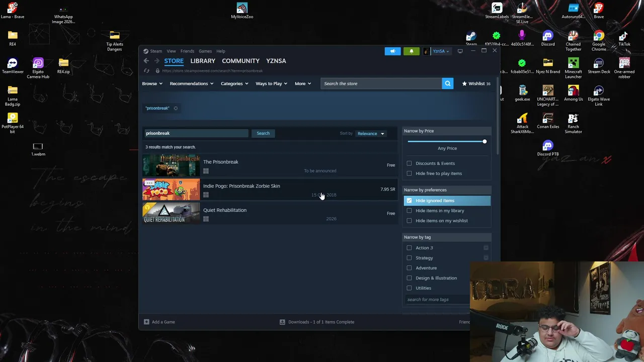Click the Search button beside prisonbreak field
Viewport: 644px width, 362px height.
[x=263, y=133]
